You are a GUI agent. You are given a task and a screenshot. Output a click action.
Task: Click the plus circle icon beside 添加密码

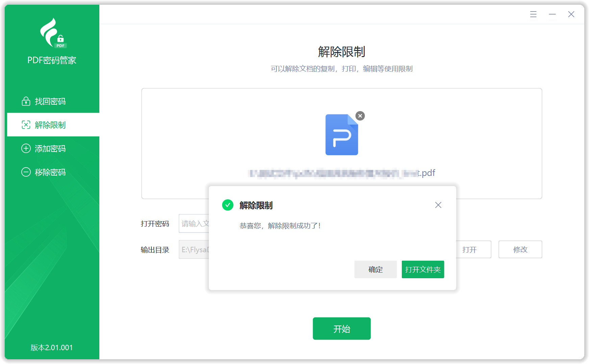(x=26, y=149)
